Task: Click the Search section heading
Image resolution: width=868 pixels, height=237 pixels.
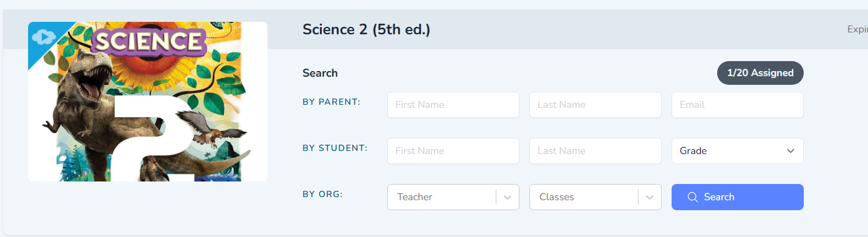Action: 320,73
